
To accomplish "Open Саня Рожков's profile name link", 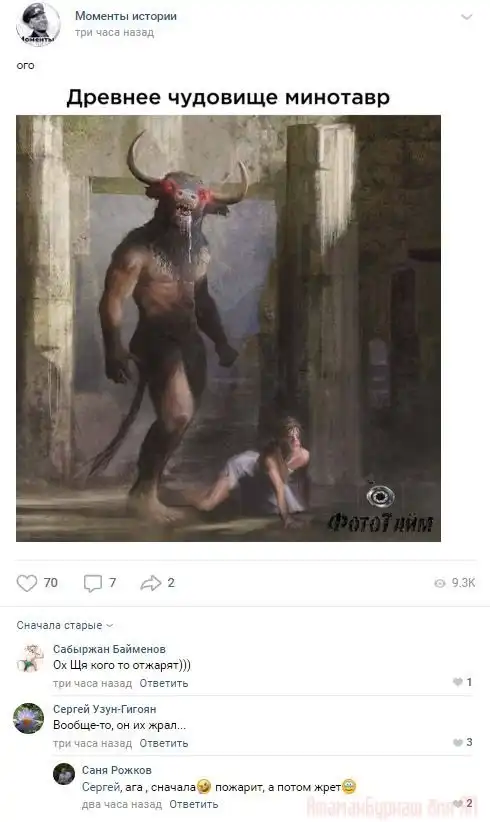I will coord(116,770).
